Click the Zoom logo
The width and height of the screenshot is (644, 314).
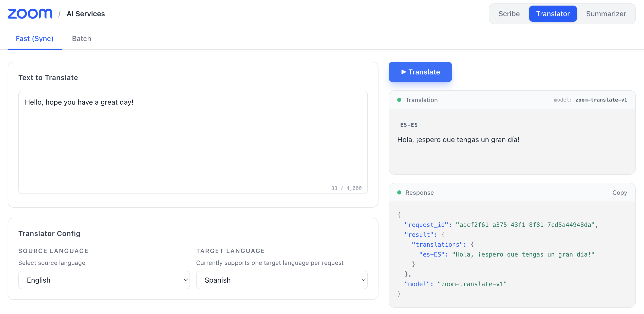[x=30, y=14]
